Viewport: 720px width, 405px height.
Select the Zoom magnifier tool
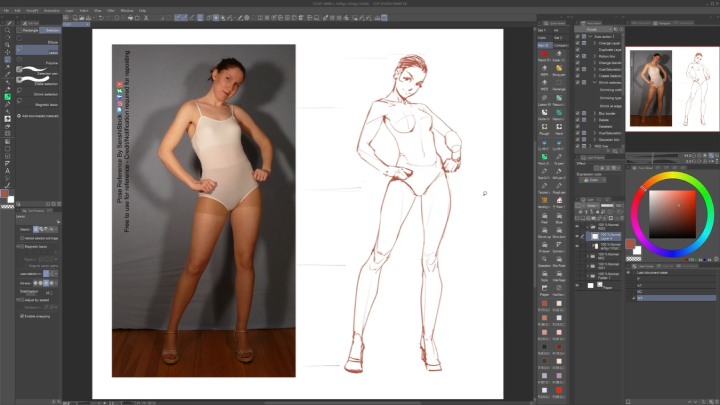(7, 30)
